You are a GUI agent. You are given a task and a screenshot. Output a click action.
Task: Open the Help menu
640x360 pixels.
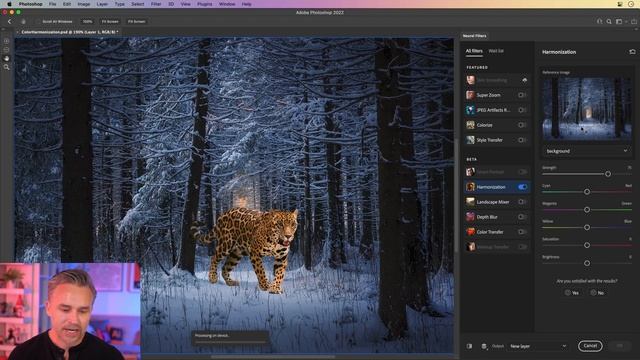coord(247,4)
